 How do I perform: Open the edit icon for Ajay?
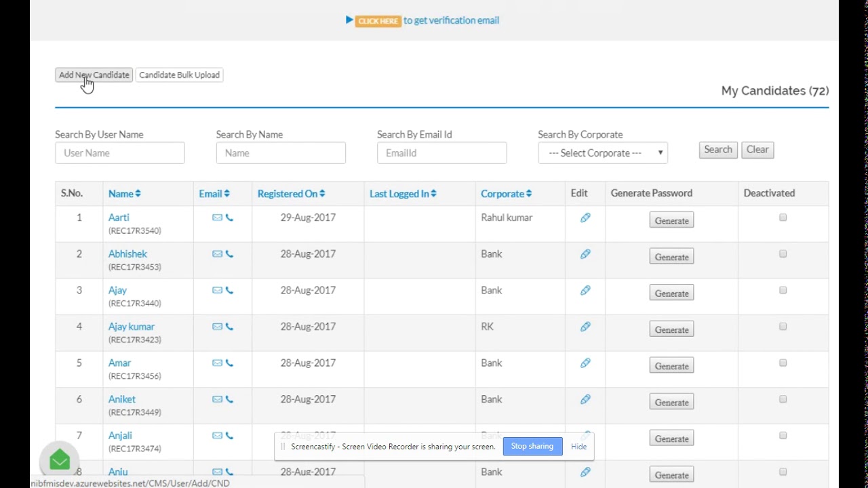point(585,290)
